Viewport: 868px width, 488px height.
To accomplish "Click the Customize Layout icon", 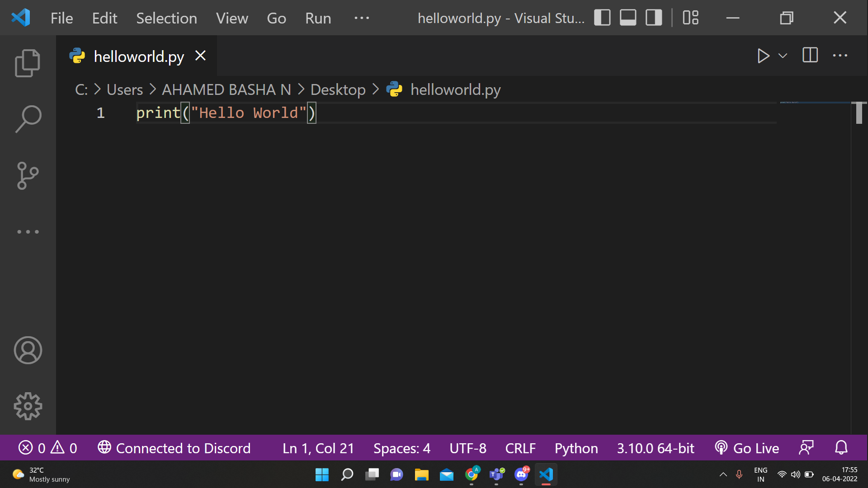I will pos(690,18).
